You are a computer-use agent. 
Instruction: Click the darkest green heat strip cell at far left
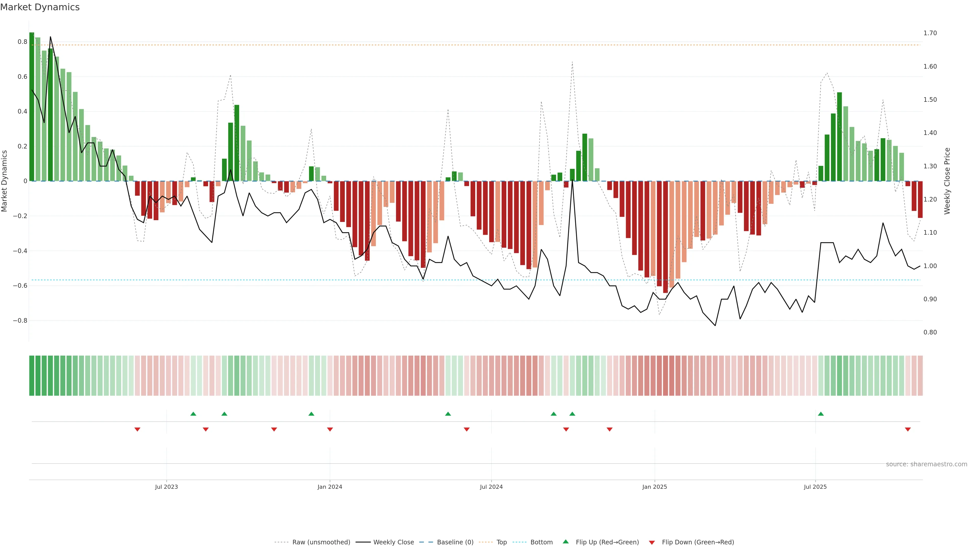32,376
